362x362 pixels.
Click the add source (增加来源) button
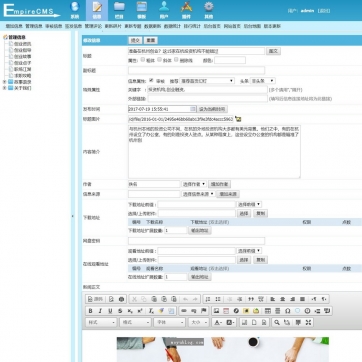tap(228, 194)
